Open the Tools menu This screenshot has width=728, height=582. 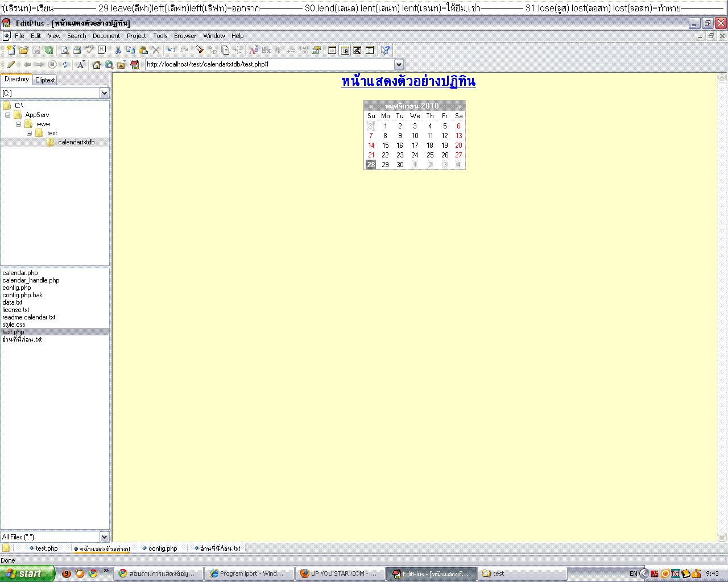160,36
